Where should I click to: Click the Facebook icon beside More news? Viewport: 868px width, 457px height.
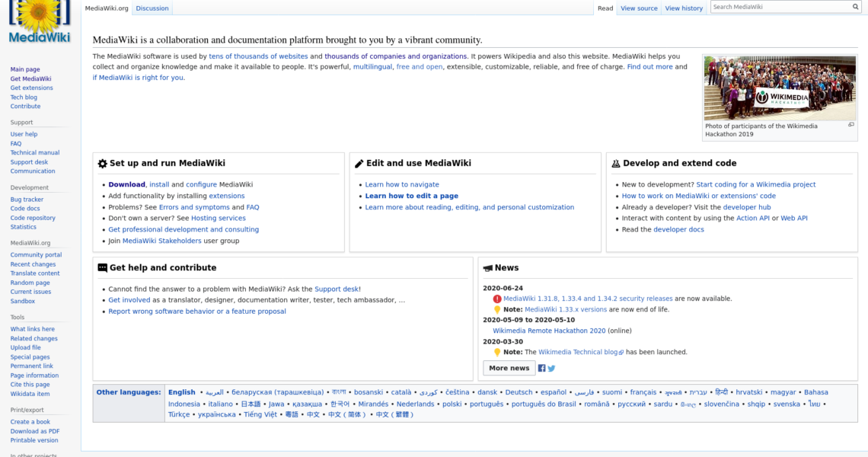pos(542,369)
